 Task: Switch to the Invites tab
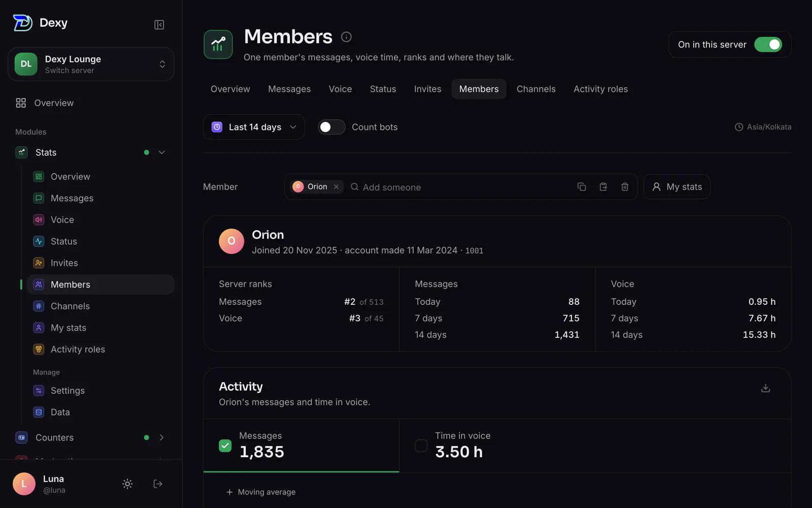(427, 89)
